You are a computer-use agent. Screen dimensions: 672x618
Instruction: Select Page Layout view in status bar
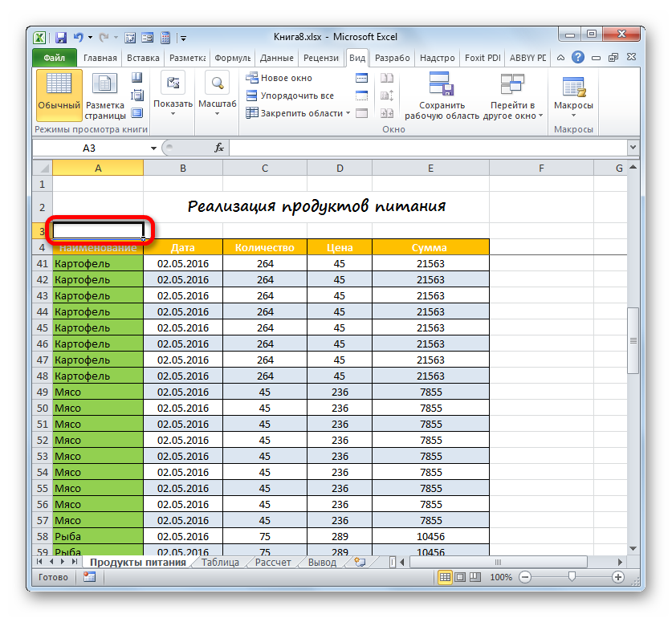click(x=460, y=577)
